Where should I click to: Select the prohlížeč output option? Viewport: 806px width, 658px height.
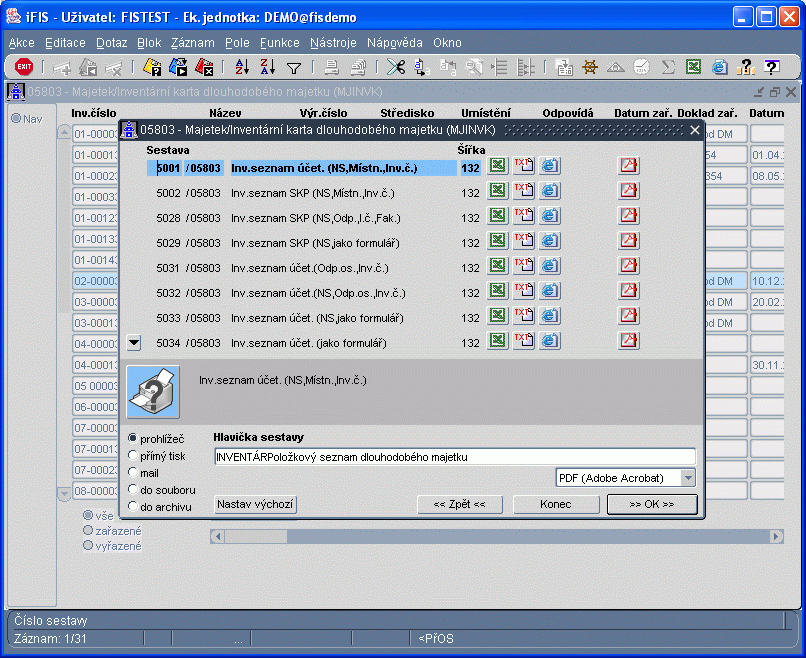[x=133, y=438]
